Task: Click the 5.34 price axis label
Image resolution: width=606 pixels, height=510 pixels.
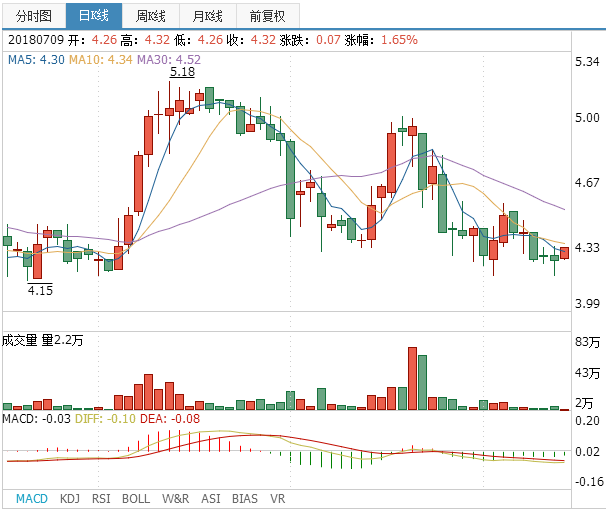Action: point(587,62)
